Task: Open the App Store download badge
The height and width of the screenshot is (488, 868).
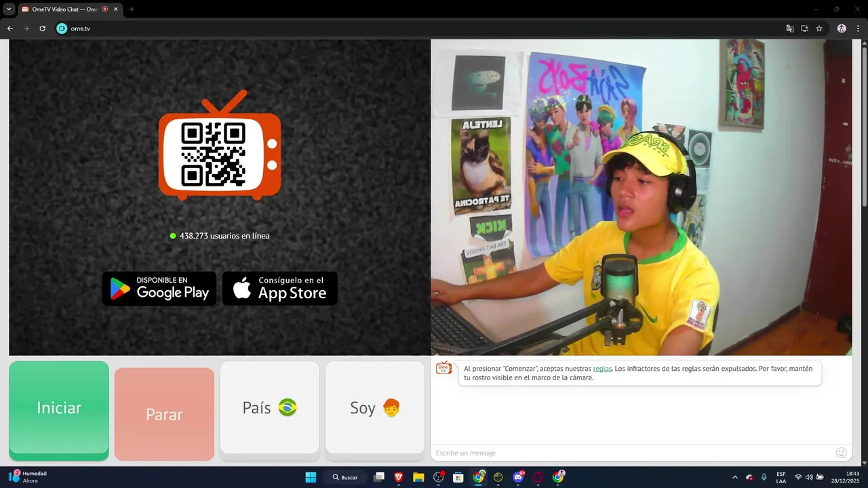Action: (280, 289)
